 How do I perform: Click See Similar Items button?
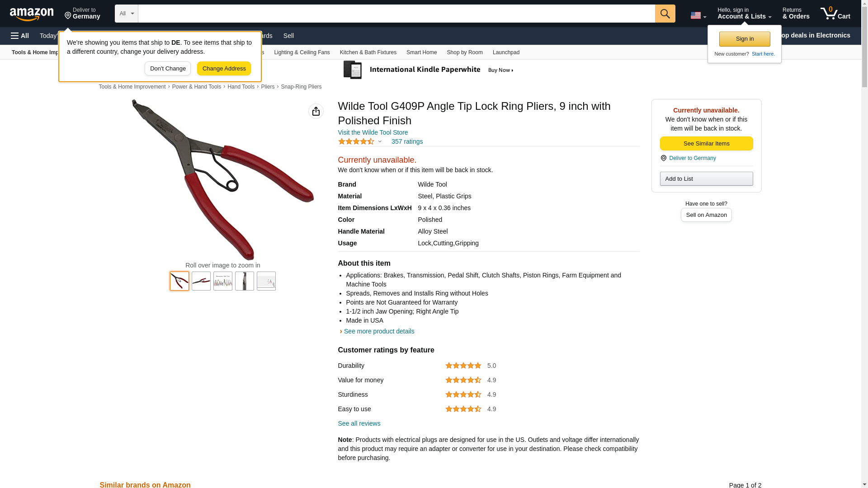point(706,143)
